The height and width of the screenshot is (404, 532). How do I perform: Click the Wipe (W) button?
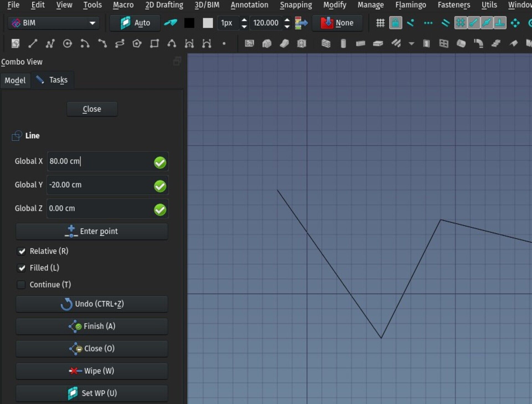point(92,371)
